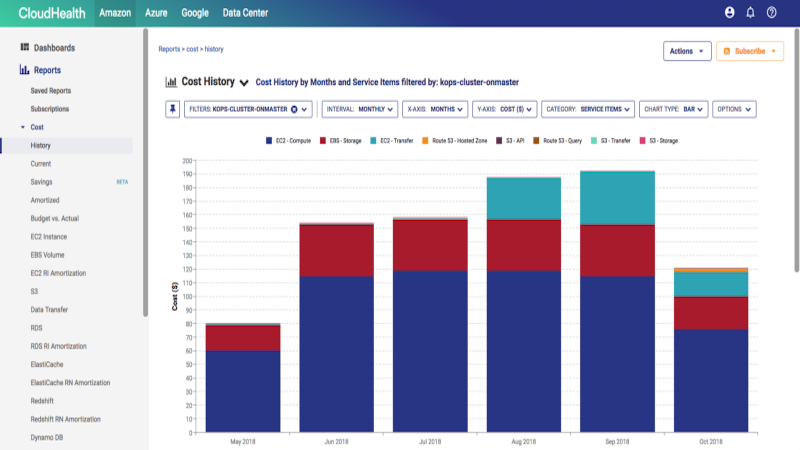Screen dimensions: 800x450
Task: Toggle EBS - Storage legend swatch
Action: [322, 140]
